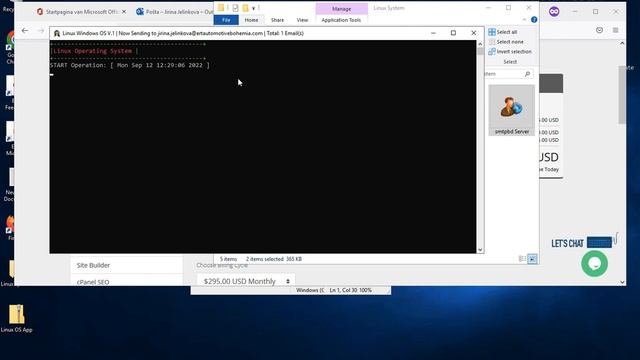Open the browser hamburger menu
This screenshot has width=640, height=360.
point(616,30)
